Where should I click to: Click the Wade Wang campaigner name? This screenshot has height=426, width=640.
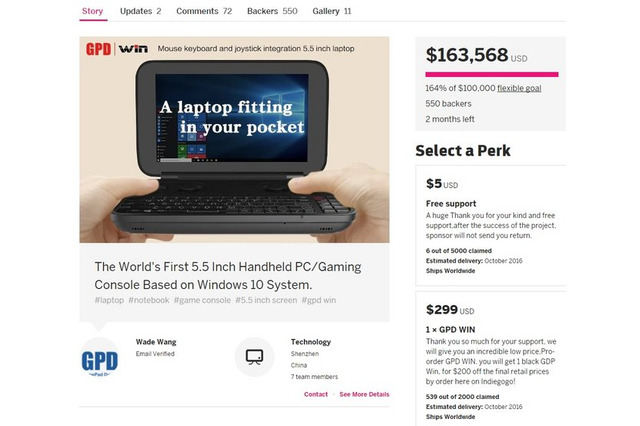pyautogui.click(x=155, y=342)
